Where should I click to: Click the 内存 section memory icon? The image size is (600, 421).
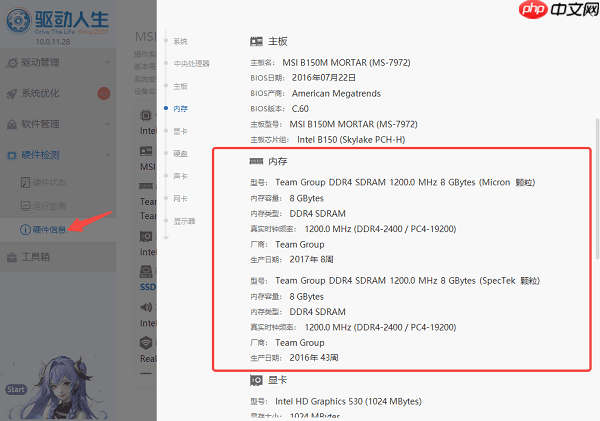coord(256,161)
